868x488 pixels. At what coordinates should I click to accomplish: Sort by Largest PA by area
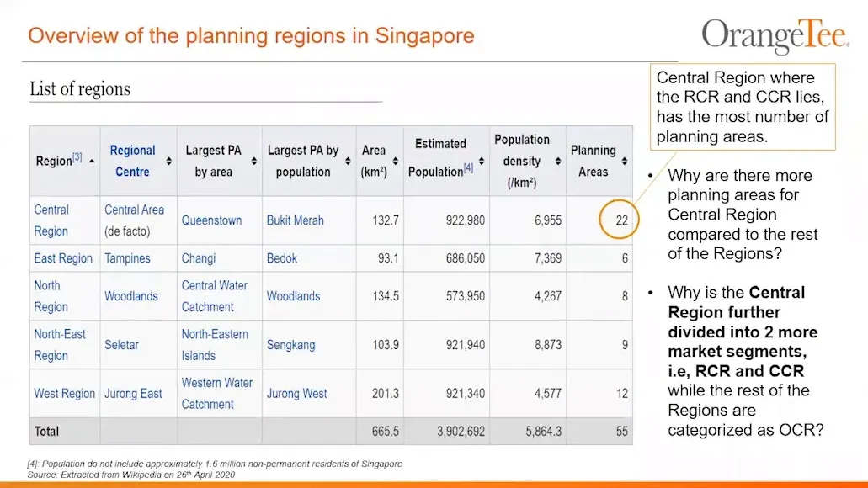point(253,161)
